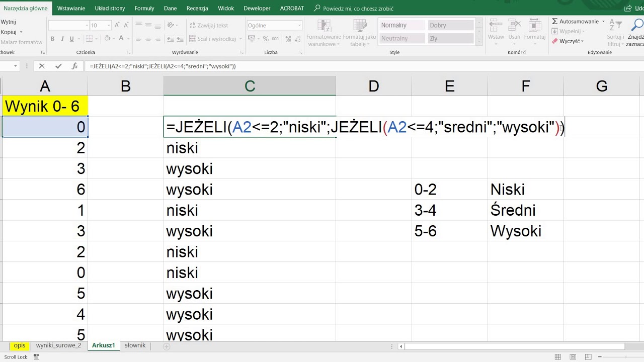This screenshot has height=362, width=644.
Task: Expand the Autosumowanie dropdown arrow
Action: coord(603,22)
